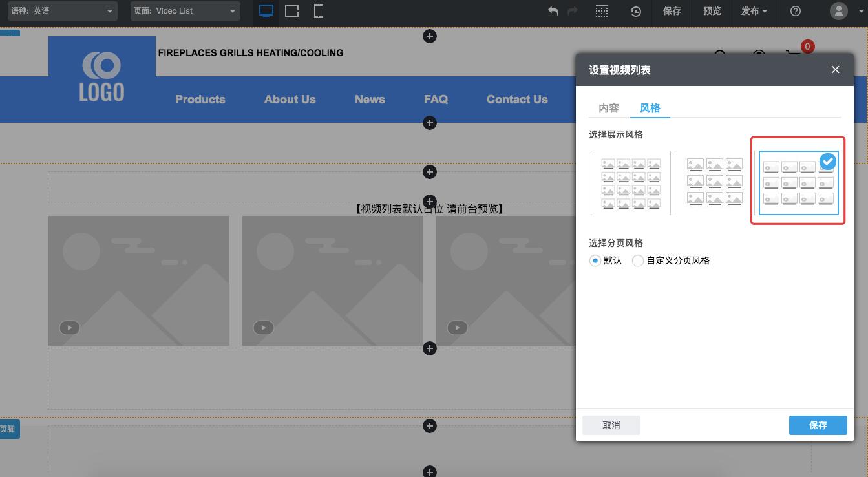The width and height of the screenshot is (868, 477).
Task: Open the version history clock icon
Action: (x=635, y=11)
